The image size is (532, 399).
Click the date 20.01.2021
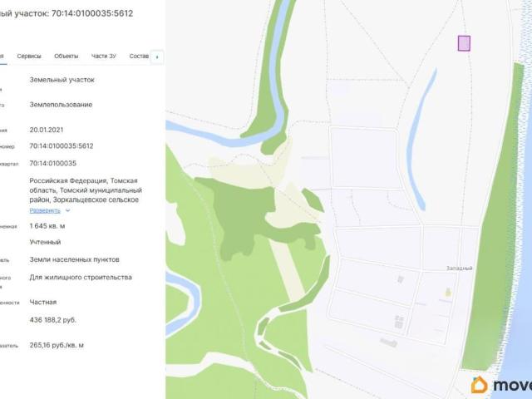click(x=47, y=130)
